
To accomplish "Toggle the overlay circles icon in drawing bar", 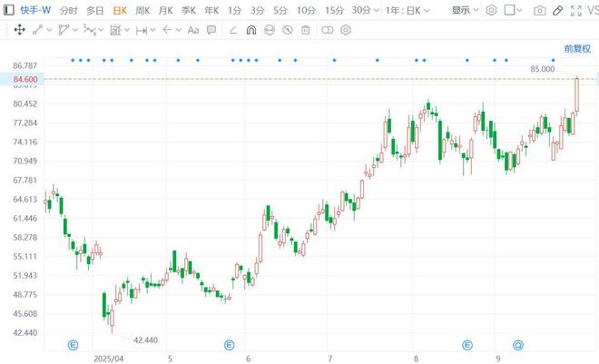I will (x=329, y=30).
